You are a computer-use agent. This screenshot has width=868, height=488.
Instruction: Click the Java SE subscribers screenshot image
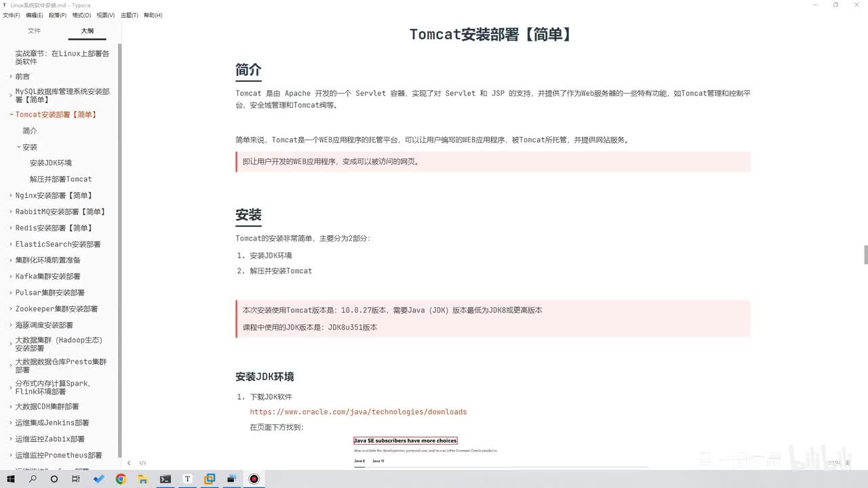point(500,451)
